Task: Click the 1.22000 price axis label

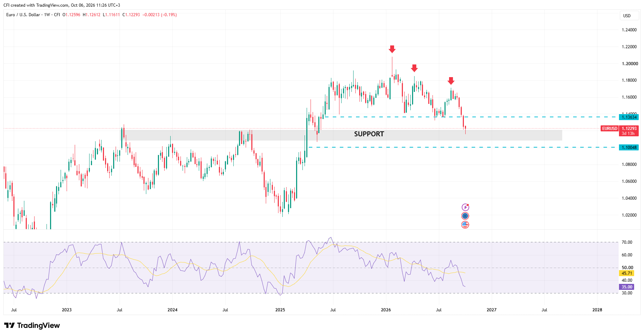Action: (629, 47)
